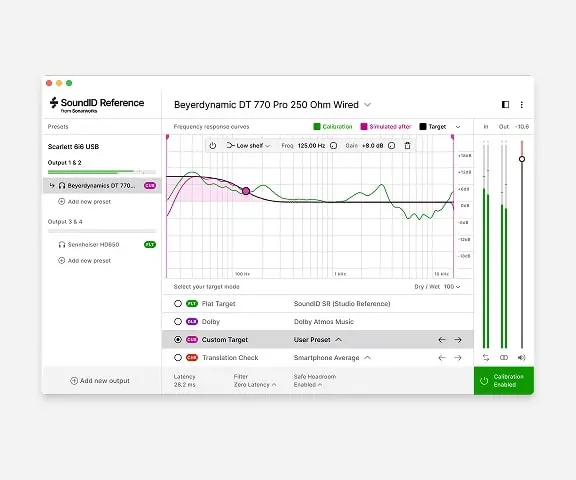The width and height of the screenshot is (576, 480).
Task: Click the Scarlett 6i6 USB device name
Action: pyautogui.click(x=73, y=147)
